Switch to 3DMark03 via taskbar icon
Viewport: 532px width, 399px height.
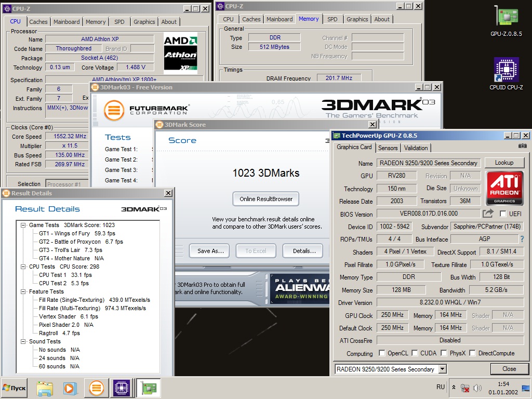[x=96, y=388]
